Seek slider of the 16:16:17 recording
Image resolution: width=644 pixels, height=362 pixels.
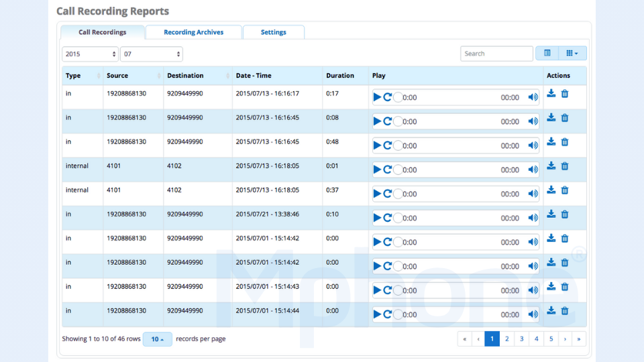click(x=398, y=97)
